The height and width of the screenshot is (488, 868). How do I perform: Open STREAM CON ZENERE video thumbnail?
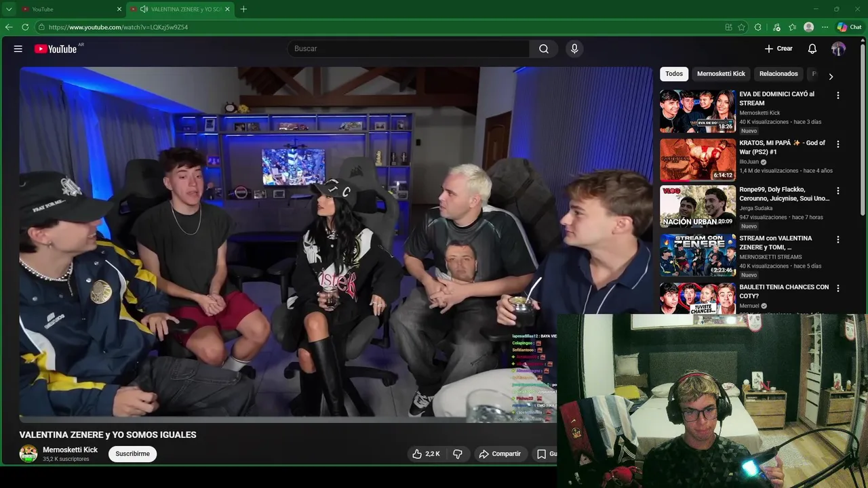(x=698, y=256)
